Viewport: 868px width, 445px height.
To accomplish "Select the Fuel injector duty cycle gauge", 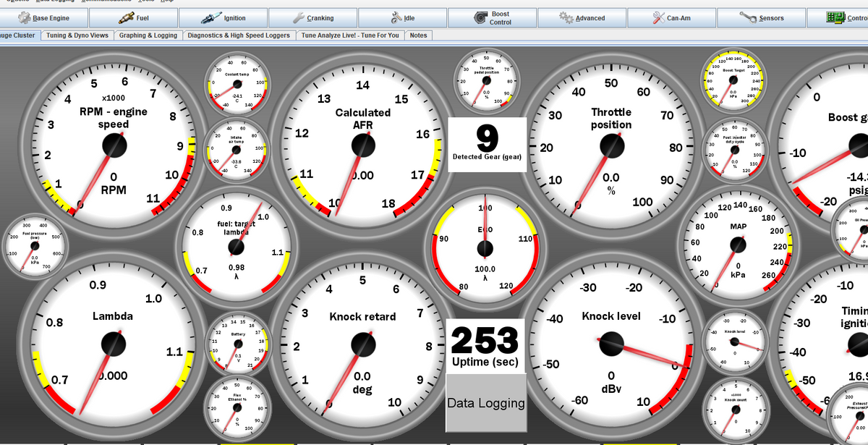I will pos(735,149).
